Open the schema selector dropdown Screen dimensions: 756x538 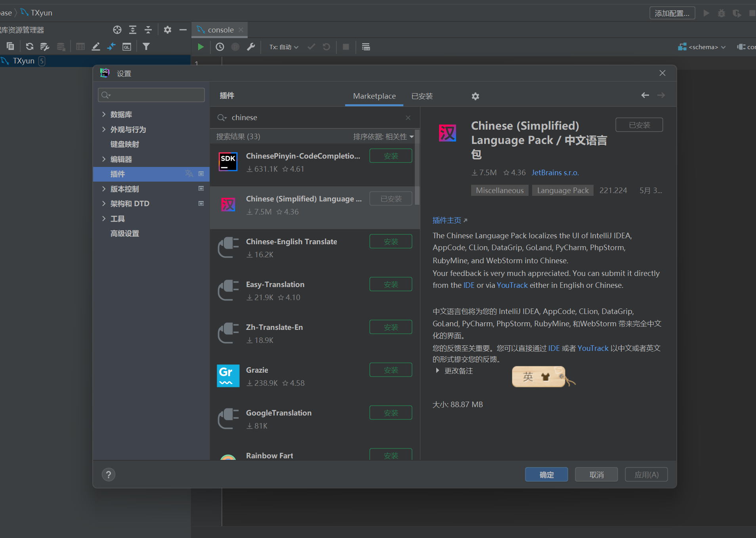[x=702, y=47]
